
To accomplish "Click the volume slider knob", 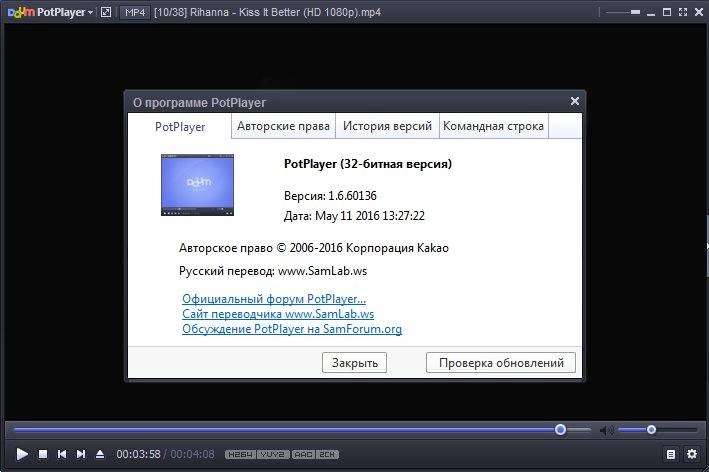I will pyautogui.click(x=651, y=430).
